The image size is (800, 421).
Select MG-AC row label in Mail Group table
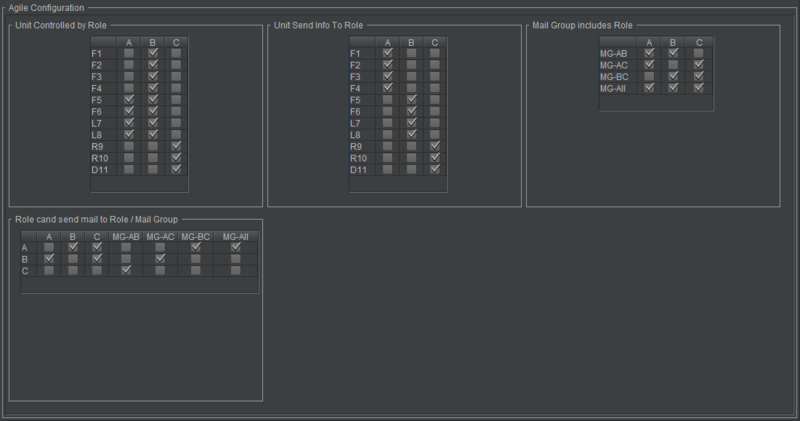614,65
